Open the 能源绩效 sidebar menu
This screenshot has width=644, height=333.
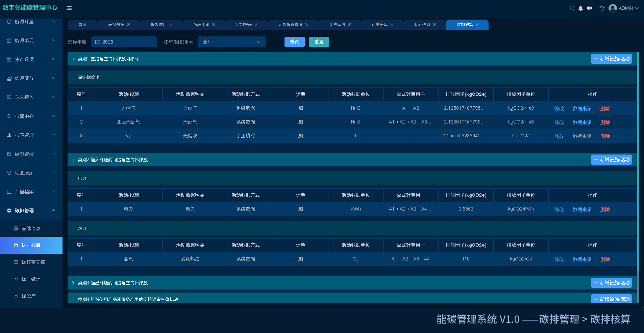click(x=31, y=78)
